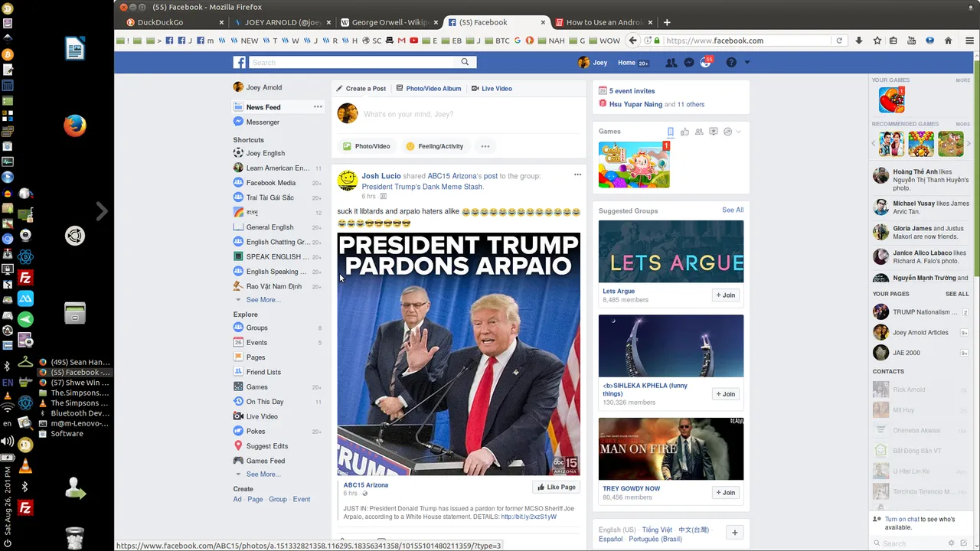This screenshot has height=551, width=980.
Task: Close the (55) Facebook tab
Action: coord(544,22)
